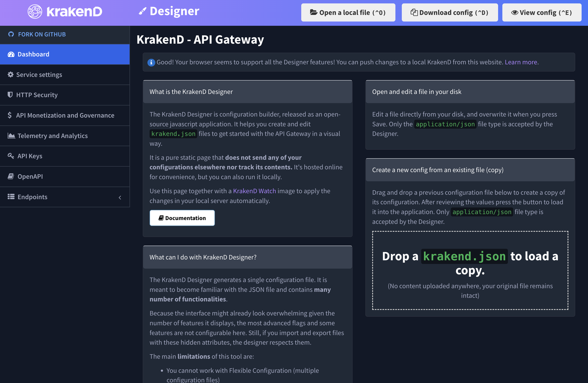Click the KrakenD - API Gateway heading

click(x=200, y=40)
